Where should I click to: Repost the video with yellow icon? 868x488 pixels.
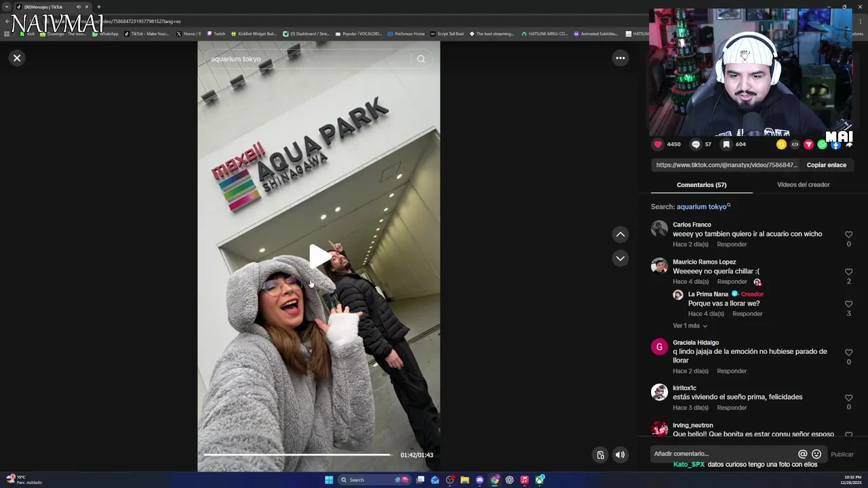click(x=781, y=144)
